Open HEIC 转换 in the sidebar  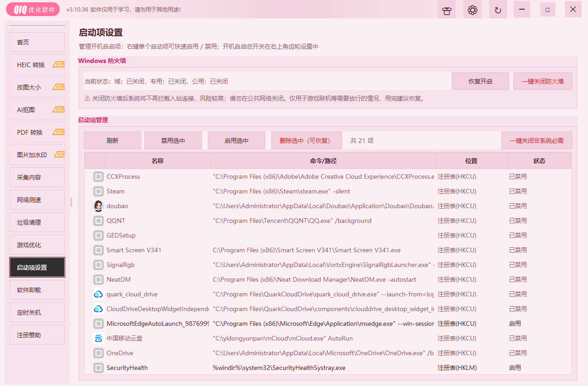(37, 65)
